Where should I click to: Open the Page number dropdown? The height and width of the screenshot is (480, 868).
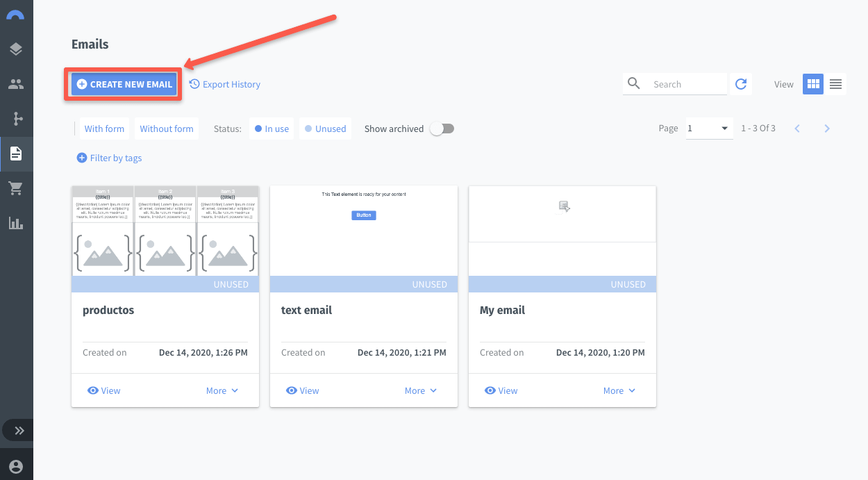pyautogui.click(x=708, y=129)
